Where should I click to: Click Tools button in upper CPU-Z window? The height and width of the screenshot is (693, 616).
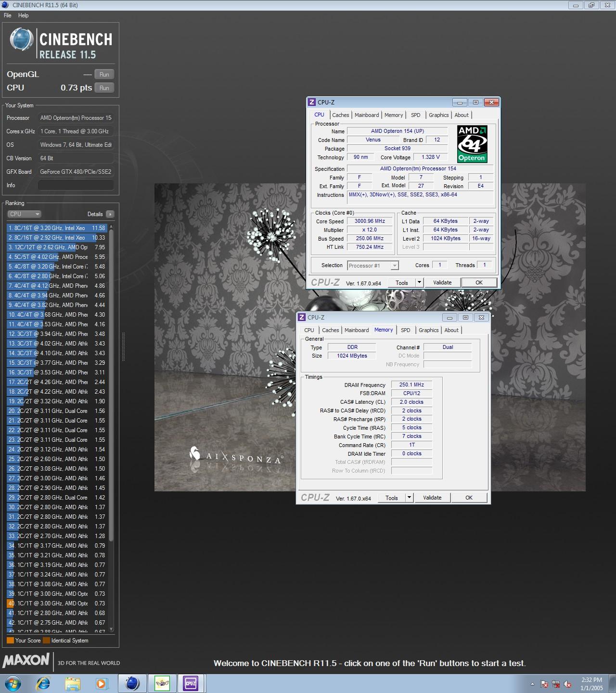[x=402, y=283]
